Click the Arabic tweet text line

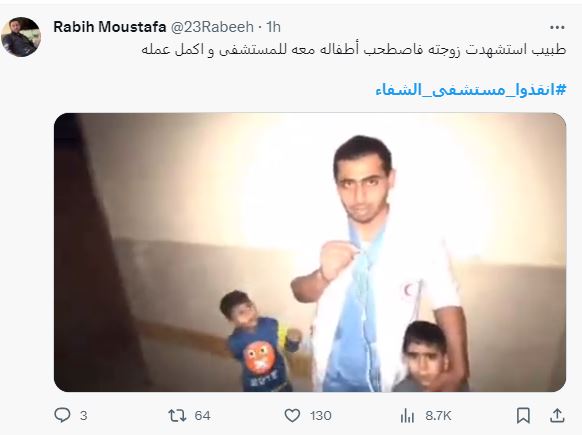[354, 50]
